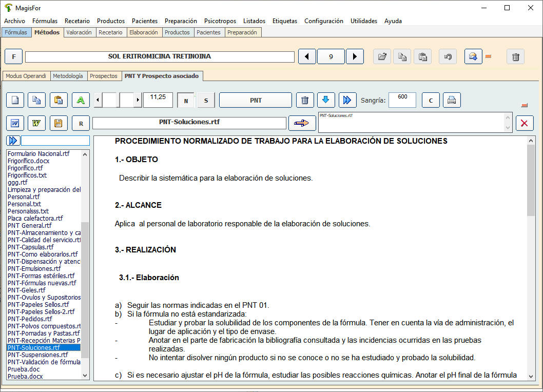Click the font size right arrow

pyautogui.click(x=138, y=101)
